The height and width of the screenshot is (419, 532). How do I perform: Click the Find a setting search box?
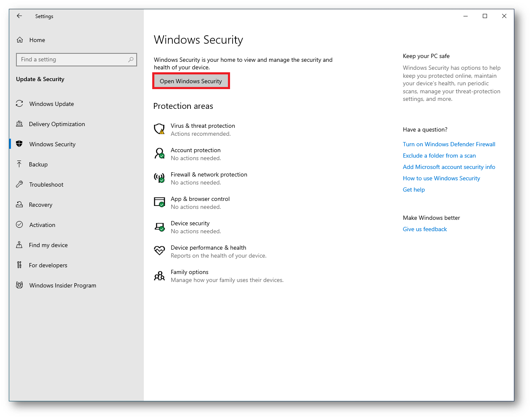tap(77, 60)
